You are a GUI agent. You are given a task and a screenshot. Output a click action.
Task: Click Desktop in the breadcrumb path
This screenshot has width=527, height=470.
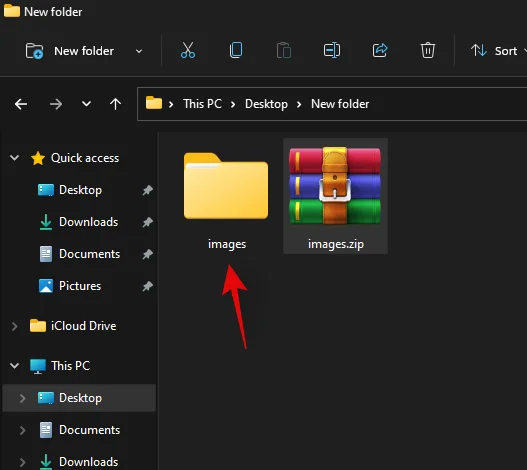[266, 104]
